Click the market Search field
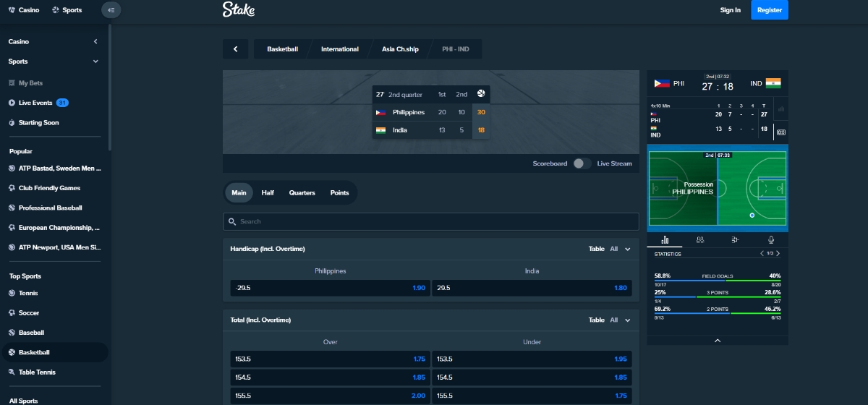The height and width of the screenshot is (405, 868). 431,221
